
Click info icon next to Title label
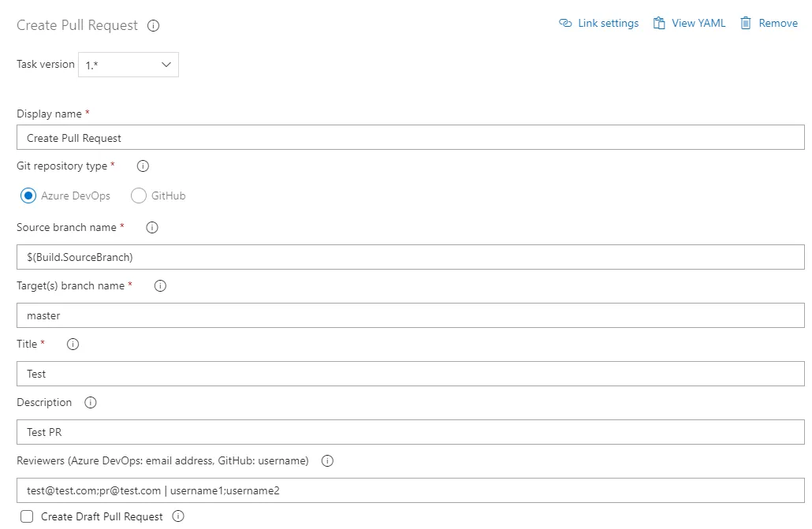point(73,345)
